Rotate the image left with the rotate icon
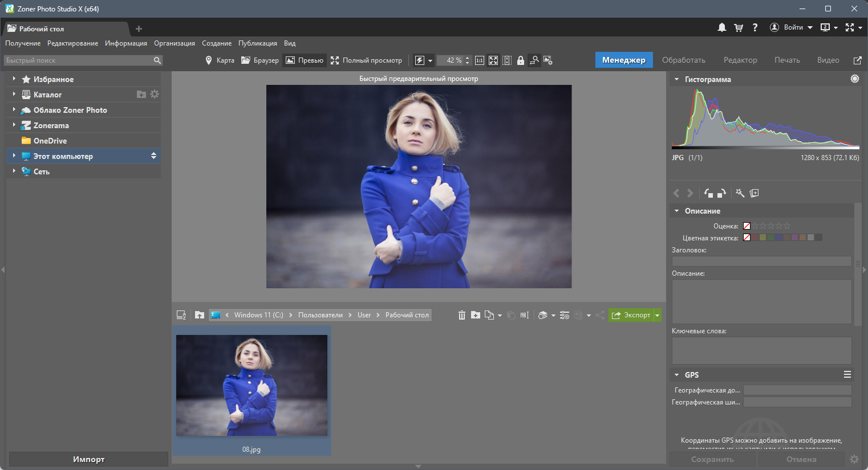 [708, 193]
